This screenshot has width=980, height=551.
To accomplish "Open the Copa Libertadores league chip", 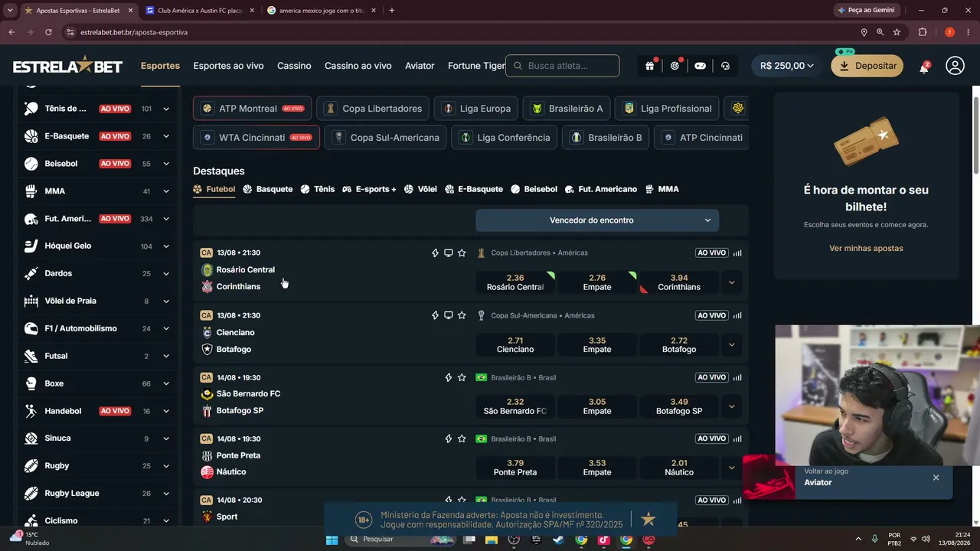I will [374, 109].
